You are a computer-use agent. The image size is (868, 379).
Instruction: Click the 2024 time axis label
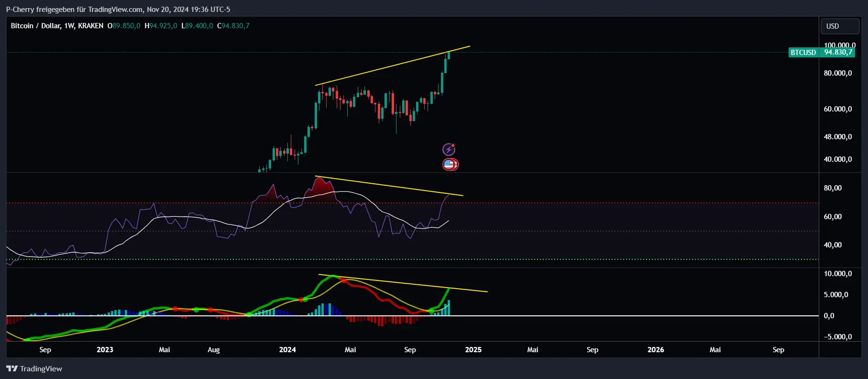[x=287, y=350]
